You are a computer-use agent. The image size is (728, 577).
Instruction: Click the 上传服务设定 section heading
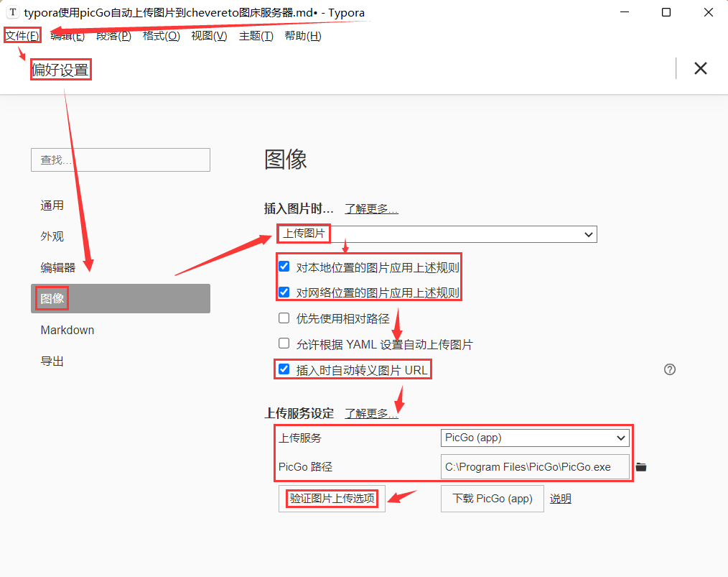(299, 413)
